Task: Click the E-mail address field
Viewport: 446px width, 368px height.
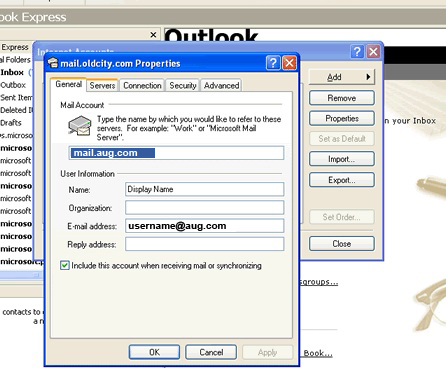Action: click(205, 226)
